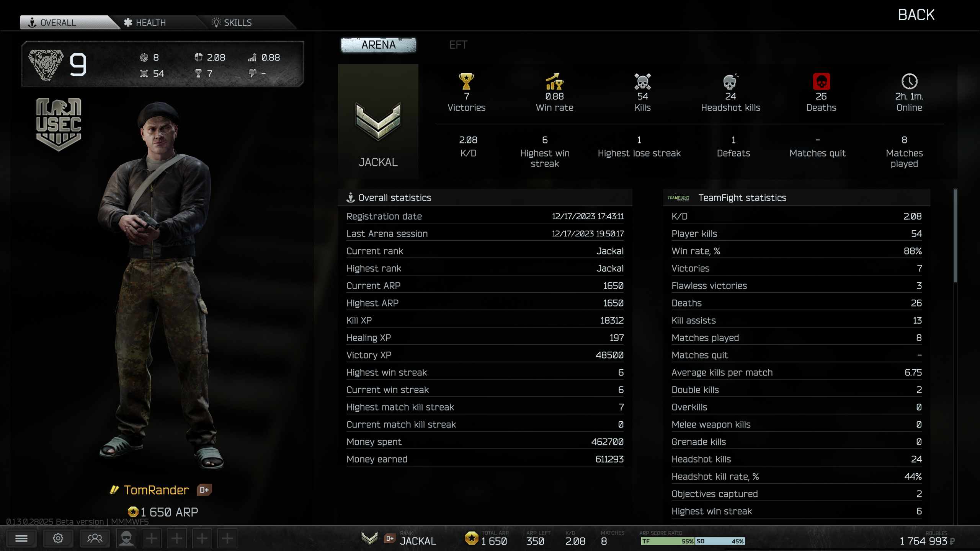Screen dimensions: 980x551
Task: Click the Kills skull crossbones icon
Action: (x=642, y=81)
